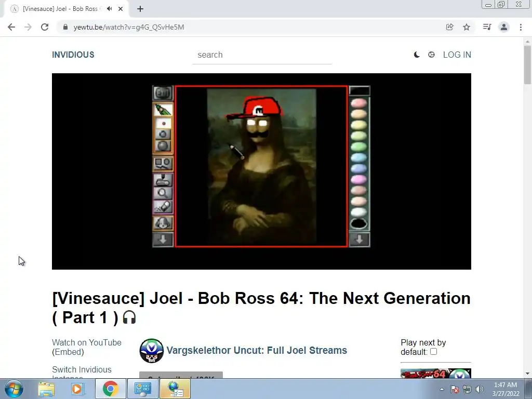532x399 pixels.
Task: Click the LOG IN link
Action: pyautogui.click(x=457, y=55)
